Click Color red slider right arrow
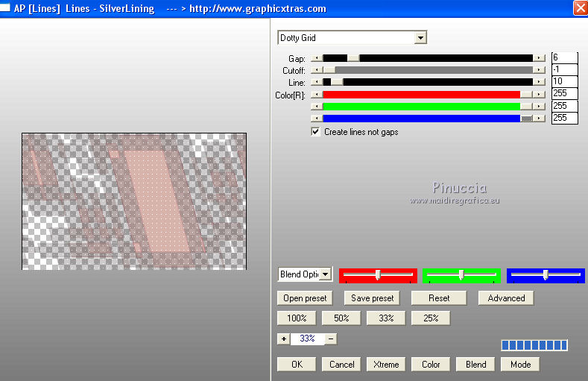The image size is (588, 381). tap(539, 95)
